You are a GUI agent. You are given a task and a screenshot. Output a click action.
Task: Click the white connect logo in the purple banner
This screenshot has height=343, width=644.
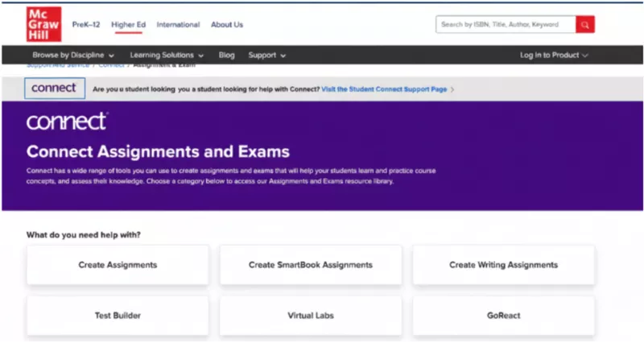point(68,122)
